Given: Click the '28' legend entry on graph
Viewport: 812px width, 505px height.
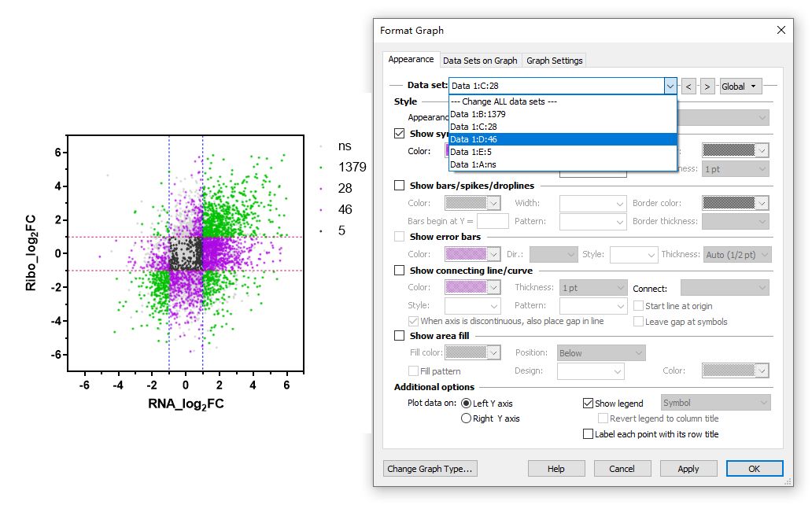Looking at the screenshot, I should point(345,188).
